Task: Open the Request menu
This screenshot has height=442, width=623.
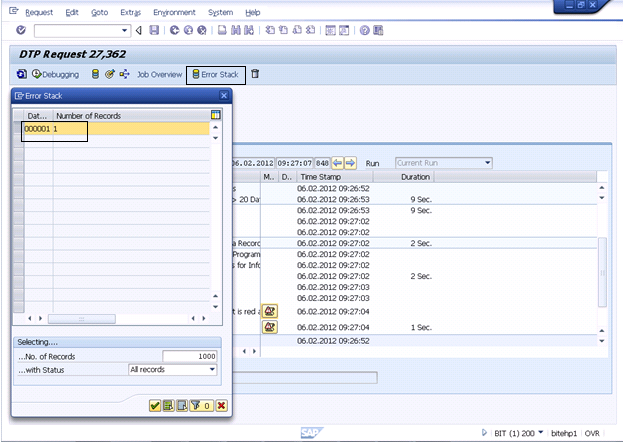Action: [x=39, y=12]
